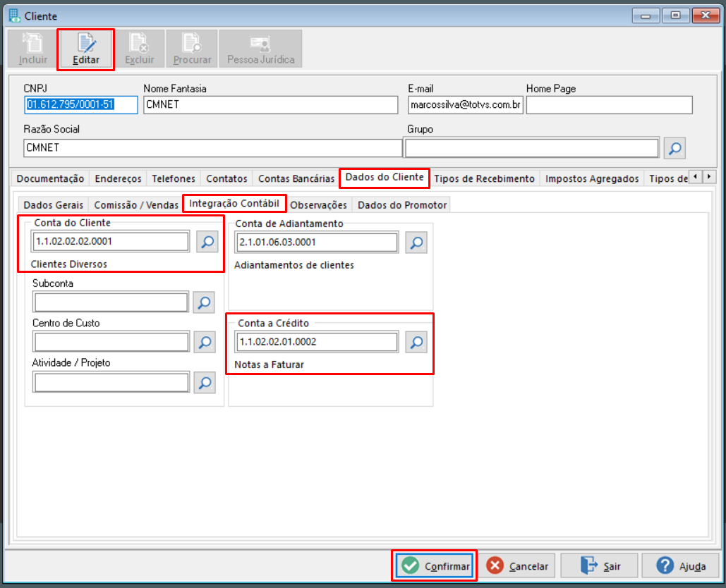Open Atividade / Projeto search magnifier
This screenshot has width=726, height=588.
205,383
